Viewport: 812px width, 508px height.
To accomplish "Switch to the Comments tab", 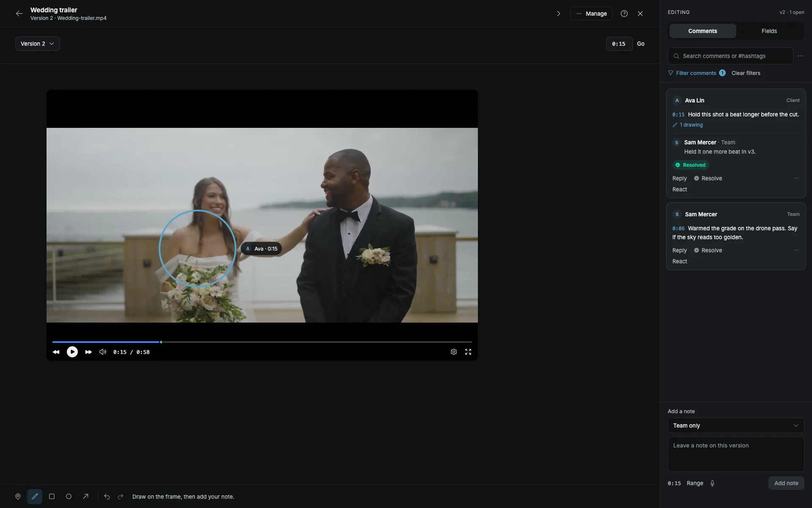I will (702, 31).
